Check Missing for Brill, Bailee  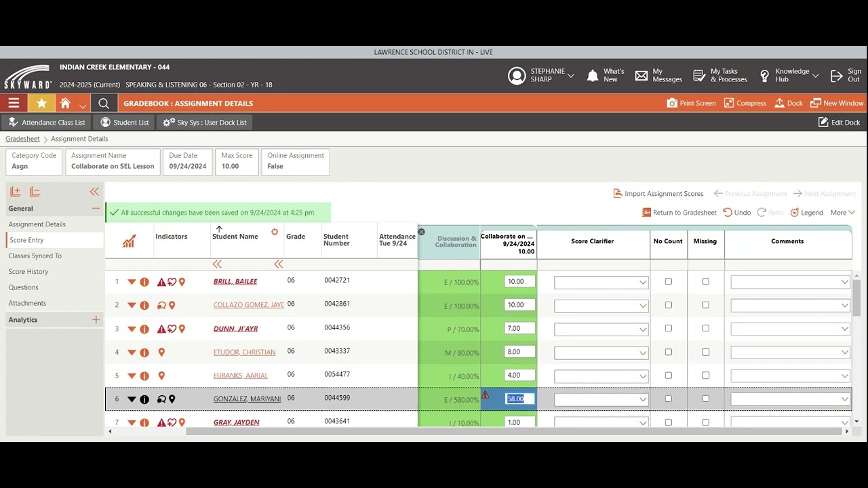tap(705, 281)
